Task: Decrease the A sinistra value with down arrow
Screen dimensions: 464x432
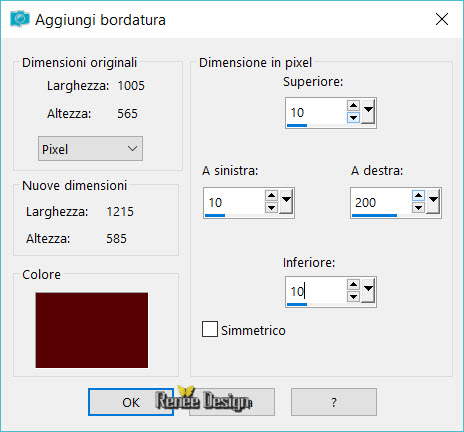Action: (271, 208)
